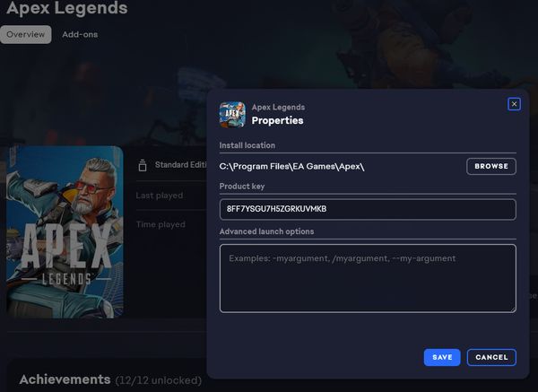This screenshot has width=538, height=392.
Task: Click the BROWSE button for install location
Action: coord(491,166)
